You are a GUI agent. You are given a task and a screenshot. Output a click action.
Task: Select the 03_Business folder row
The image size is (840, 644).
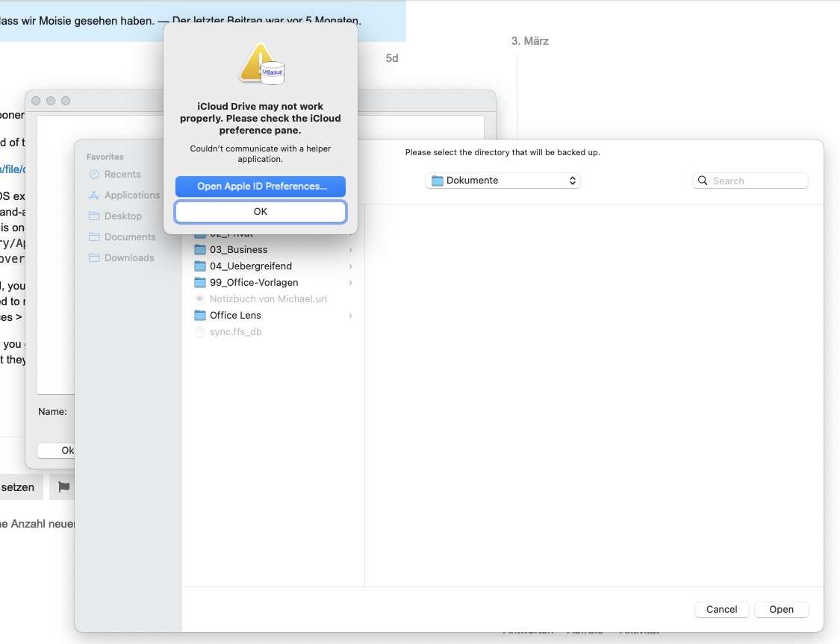(273, 250)
